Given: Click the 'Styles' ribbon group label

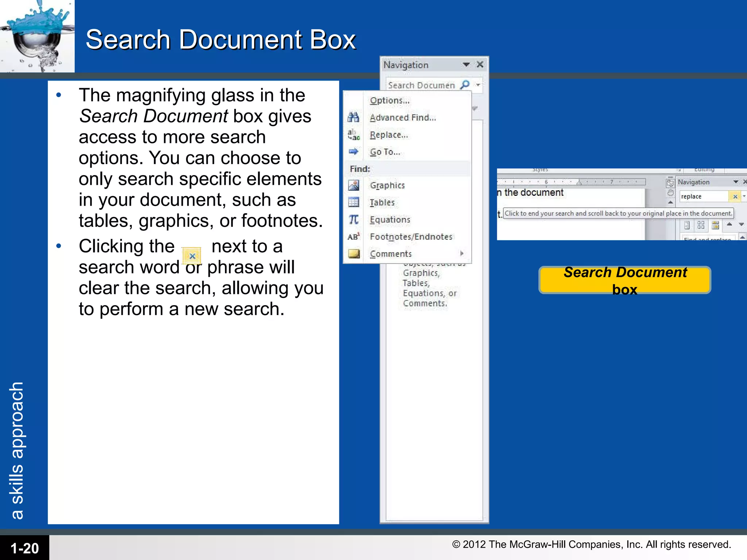Looking at the screenshot, I should (x=540, y=170).
